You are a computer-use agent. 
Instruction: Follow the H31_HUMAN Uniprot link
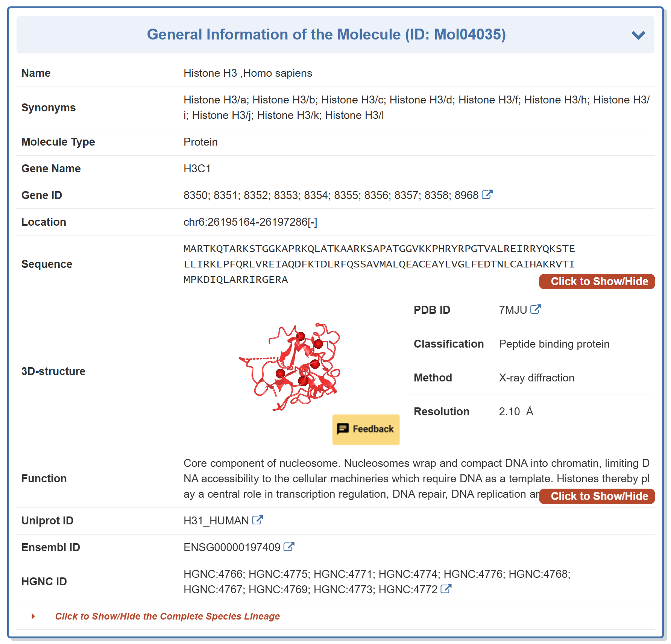pos(216,521)
